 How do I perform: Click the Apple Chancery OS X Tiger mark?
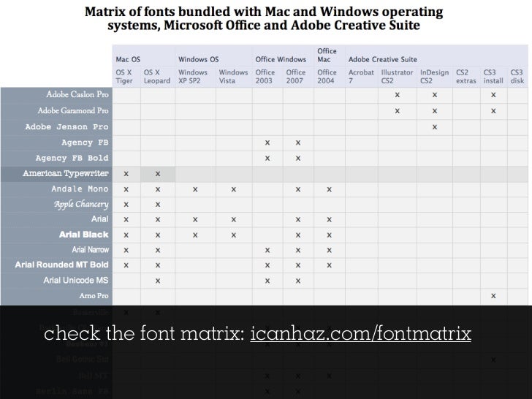pyautogui.click(x=126, y=205)
